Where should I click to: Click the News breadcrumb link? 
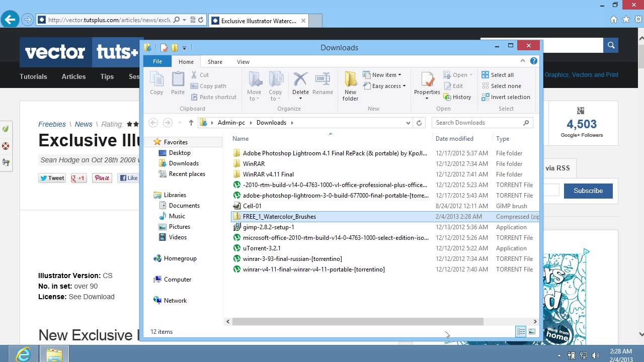coord(84,124)
